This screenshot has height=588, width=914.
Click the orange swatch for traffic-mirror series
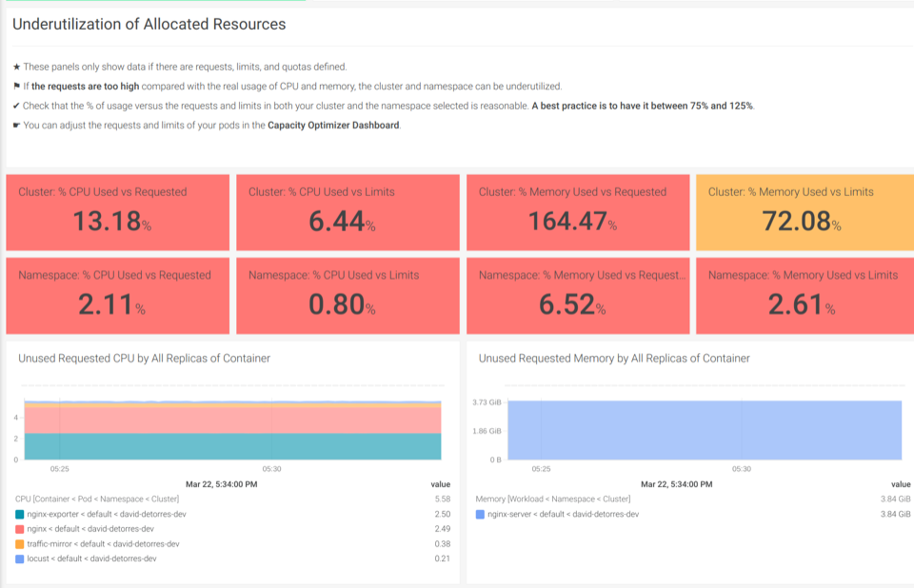point(18,545)
